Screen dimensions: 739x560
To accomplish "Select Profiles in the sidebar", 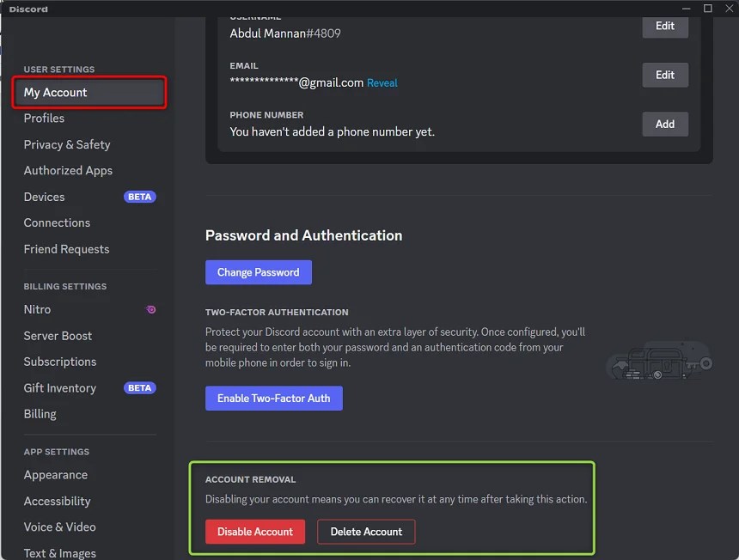I will pyautogui.click(x=44, y=118).
